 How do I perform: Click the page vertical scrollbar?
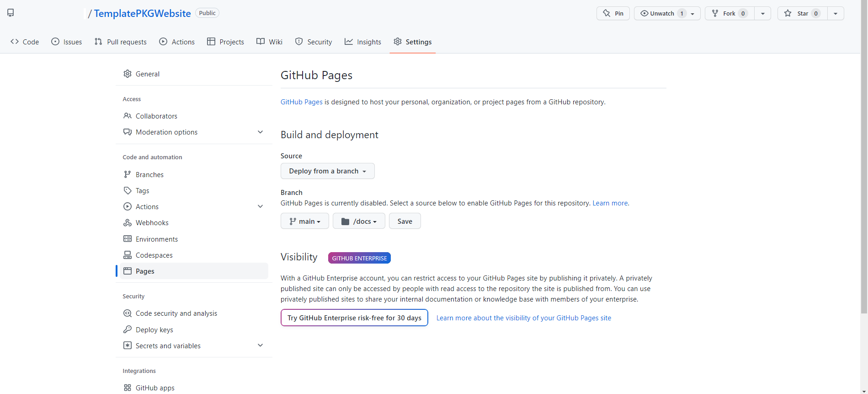click(864, 157)
